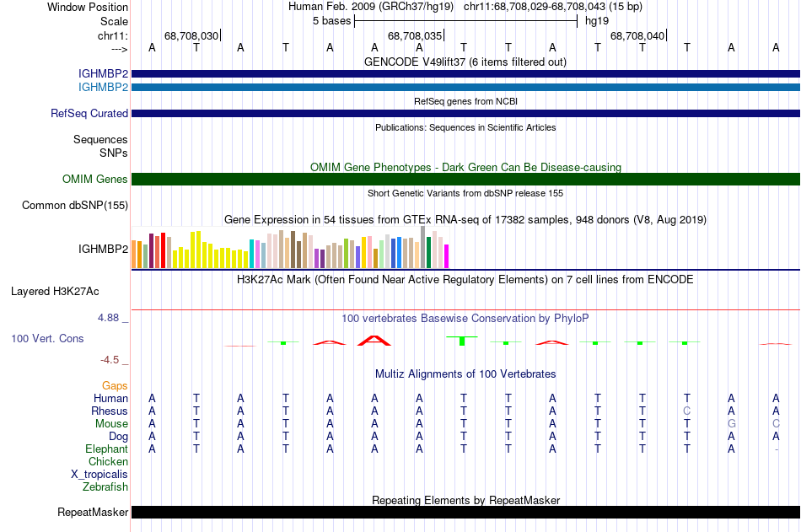The width and height of the screenshot is (801, 532).
Task: Click the 68,708,040 coordinate tick
Action: (638, 35)
